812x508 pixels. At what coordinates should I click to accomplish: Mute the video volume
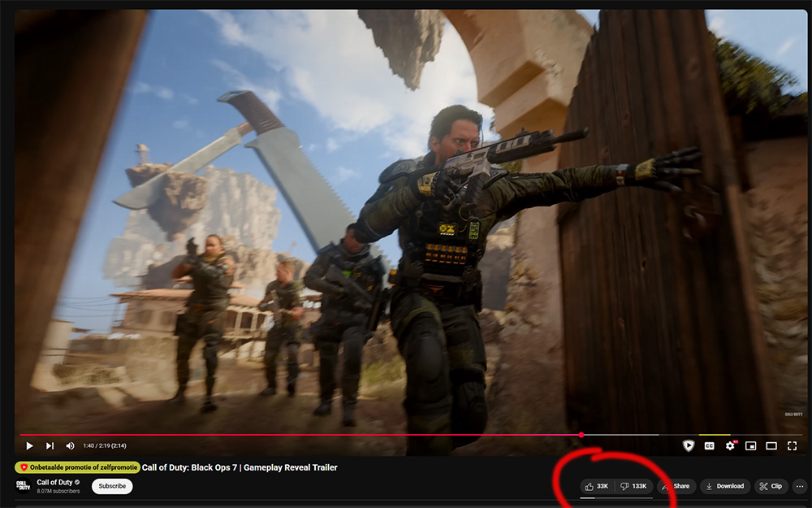[x=70, y=445]
